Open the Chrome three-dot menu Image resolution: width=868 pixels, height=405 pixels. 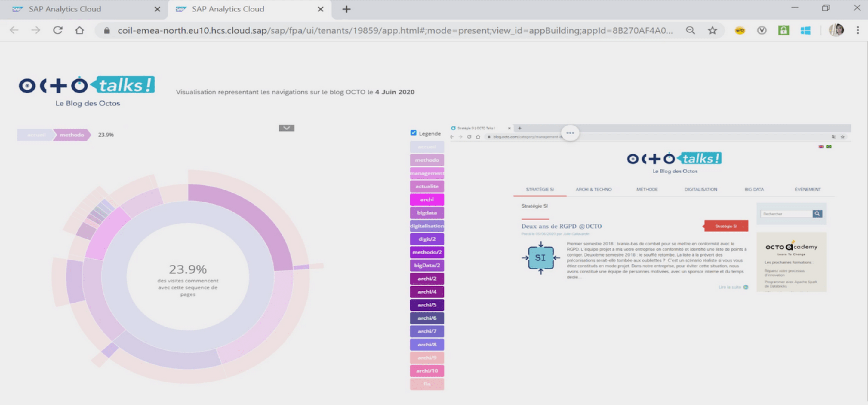pyautogui.click(x=857, y=30)
